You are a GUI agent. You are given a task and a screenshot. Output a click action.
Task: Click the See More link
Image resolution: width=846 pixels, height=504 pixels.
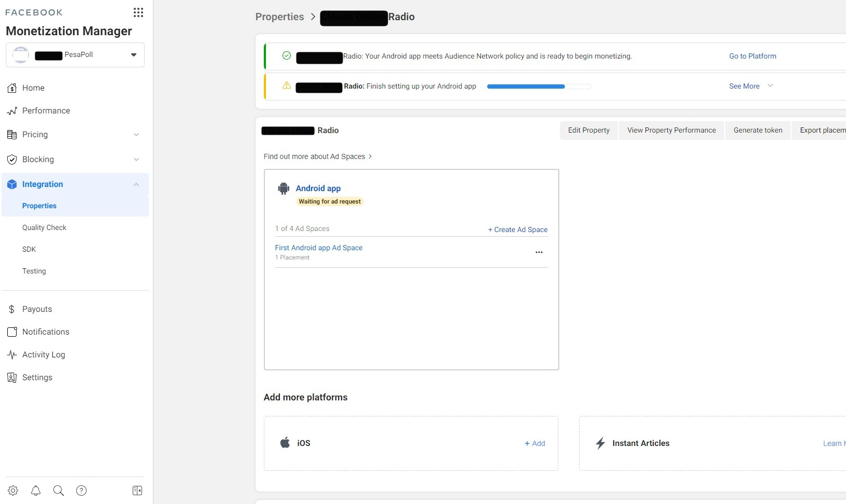point(744,86)
